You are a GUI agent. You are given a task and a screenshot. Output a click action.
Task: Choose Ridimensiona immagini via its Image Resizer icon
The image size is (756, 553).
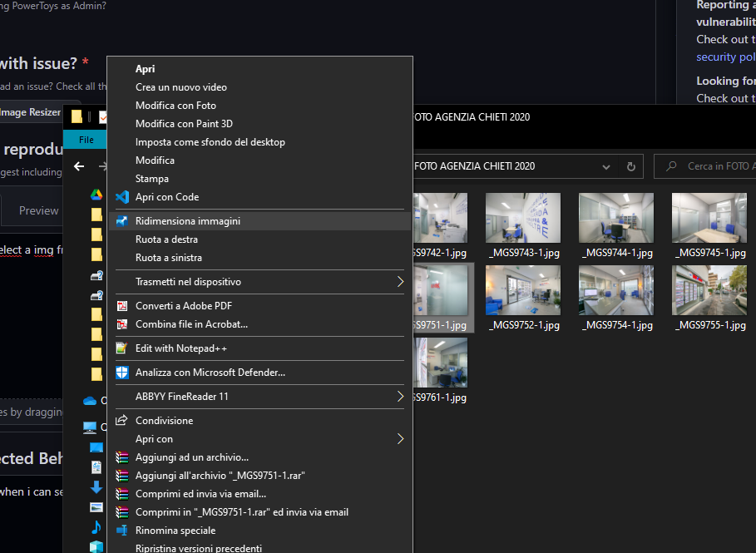coord(122,221)
